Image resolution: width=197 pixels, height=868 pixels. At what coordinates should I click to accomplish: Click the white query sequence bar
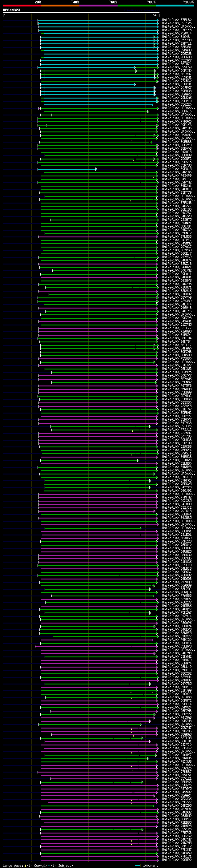(81, 12)
